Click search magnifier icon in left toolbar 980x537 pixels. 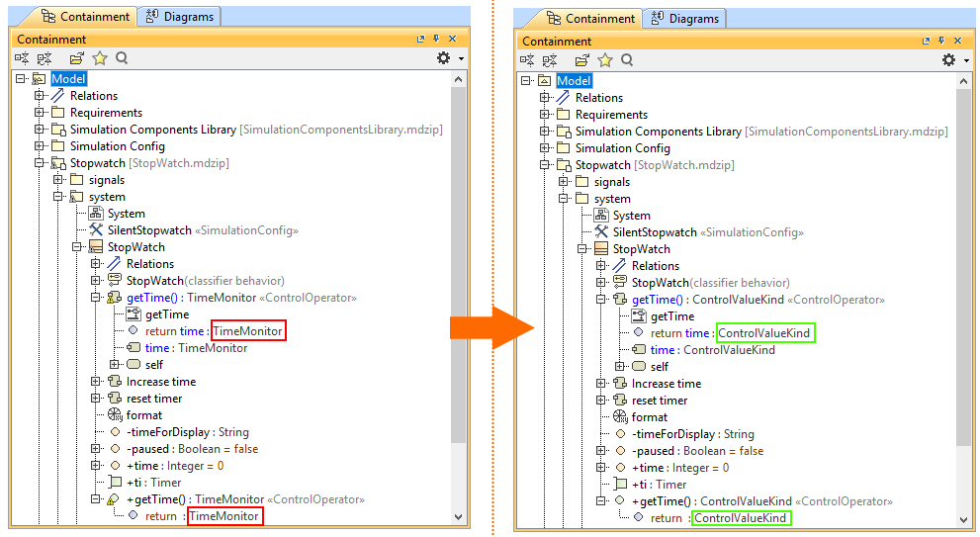(122, 58)
